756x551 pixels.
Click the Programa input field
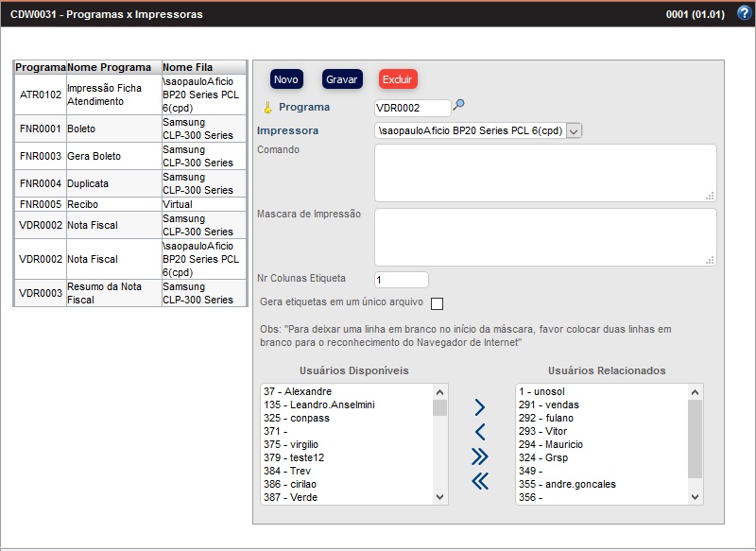point(412,108)
